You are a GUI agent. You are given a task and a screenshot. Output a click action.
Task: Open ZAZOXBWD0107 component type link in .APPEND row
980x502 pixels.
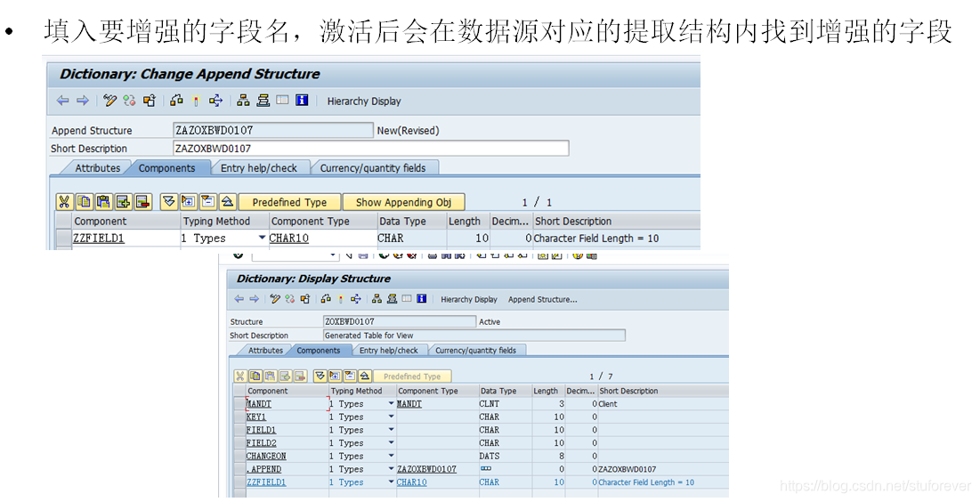(427, 469)
